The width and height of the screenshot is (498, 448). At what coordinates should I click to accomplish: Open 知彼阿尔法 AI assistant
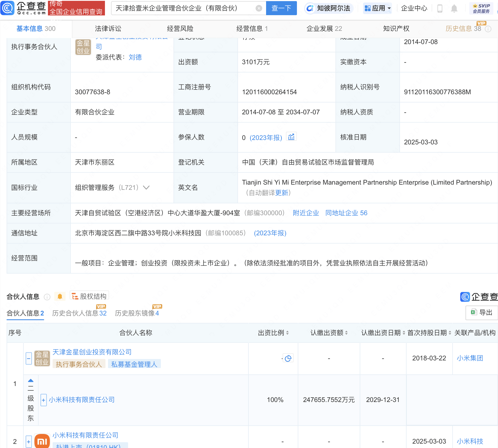(x=329, y=8)
